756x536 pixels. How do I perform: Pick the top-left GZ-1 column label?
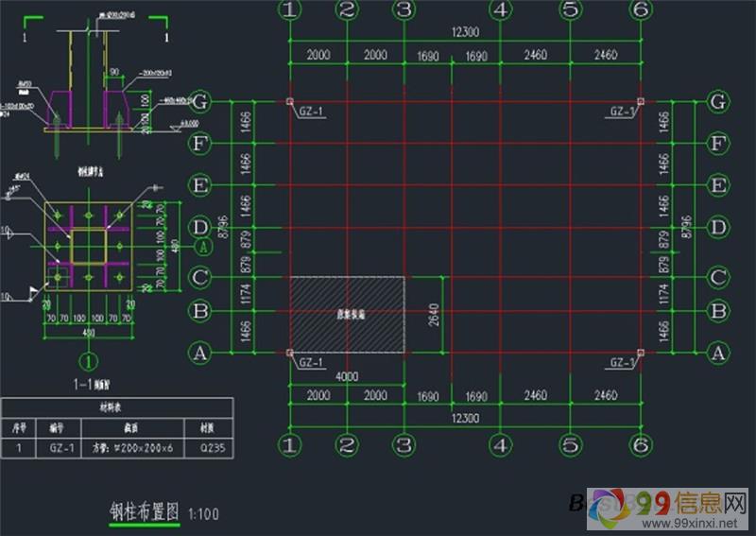[x=312, y=112]
